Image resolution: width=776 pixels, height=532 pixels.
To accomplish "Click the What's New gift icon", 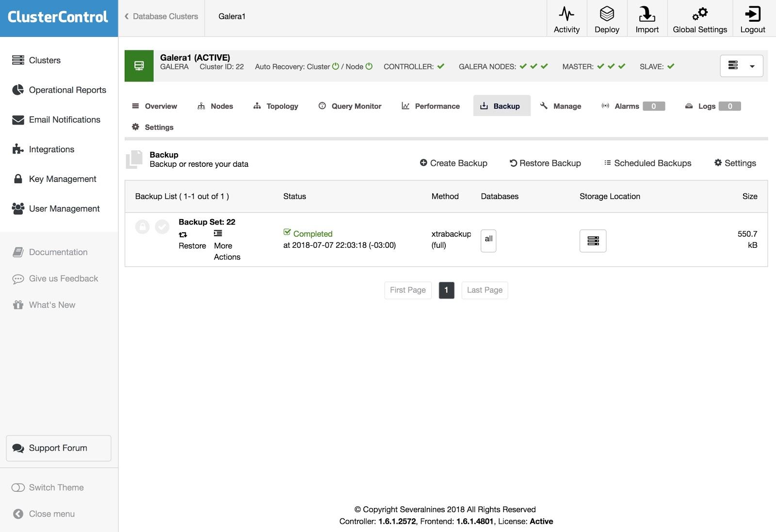I will (18, 305).
